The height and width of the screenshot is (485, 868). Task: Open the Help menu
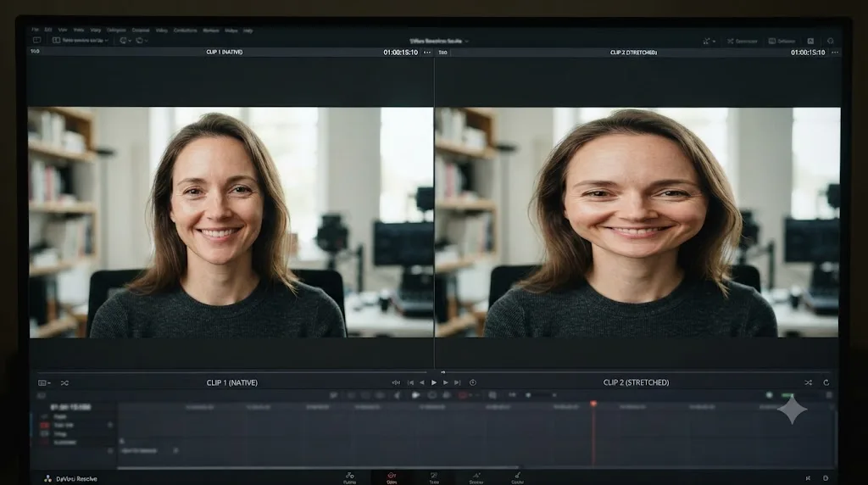tap(248, 31)
